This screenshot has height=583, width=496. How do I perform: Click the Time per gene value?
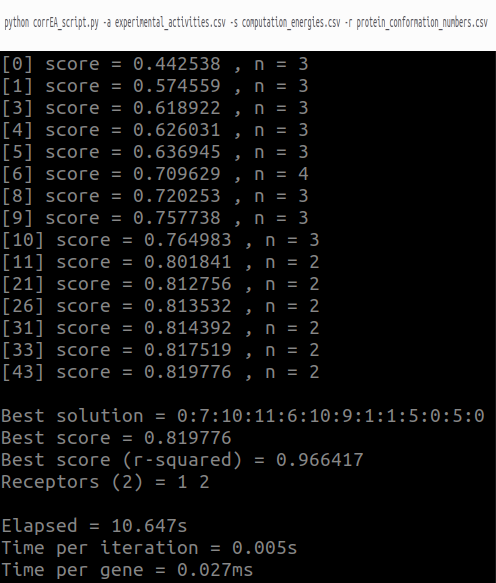click(215, 570)
